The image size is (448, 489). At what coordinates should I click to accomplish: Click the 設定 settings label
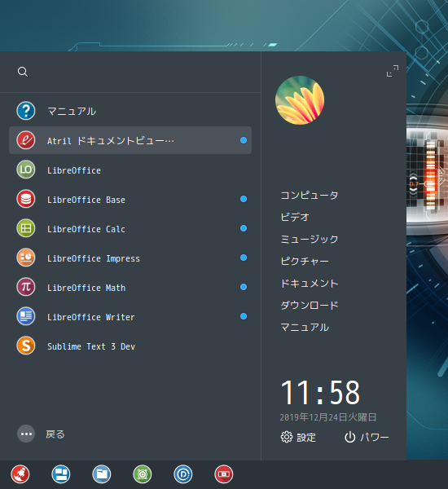(306, 438)
